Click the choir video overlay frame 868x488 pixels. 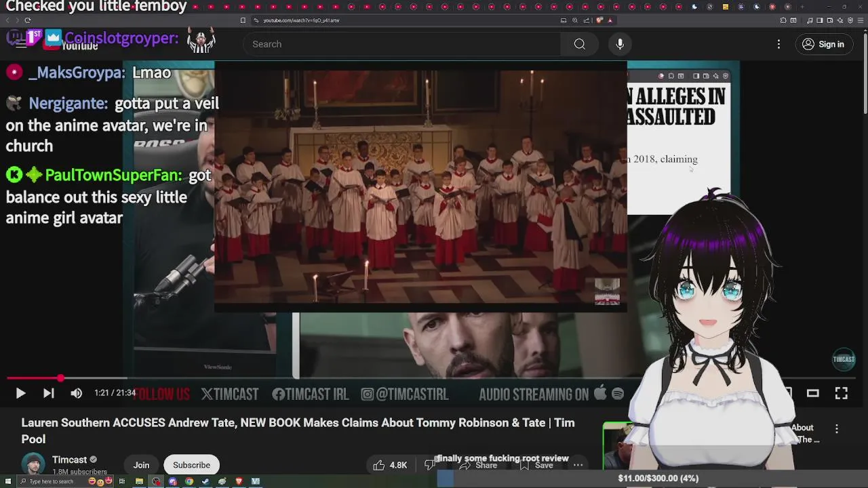pos(420,187)
